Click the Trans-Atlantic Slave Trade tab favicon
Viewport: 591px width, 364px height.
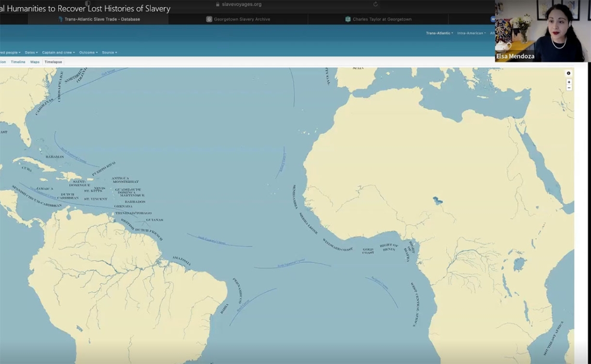click(x=60, y=19)
